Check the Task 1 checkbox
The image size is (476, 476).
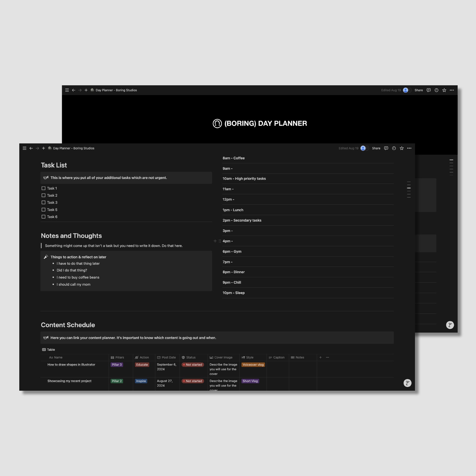coord(43,188)
